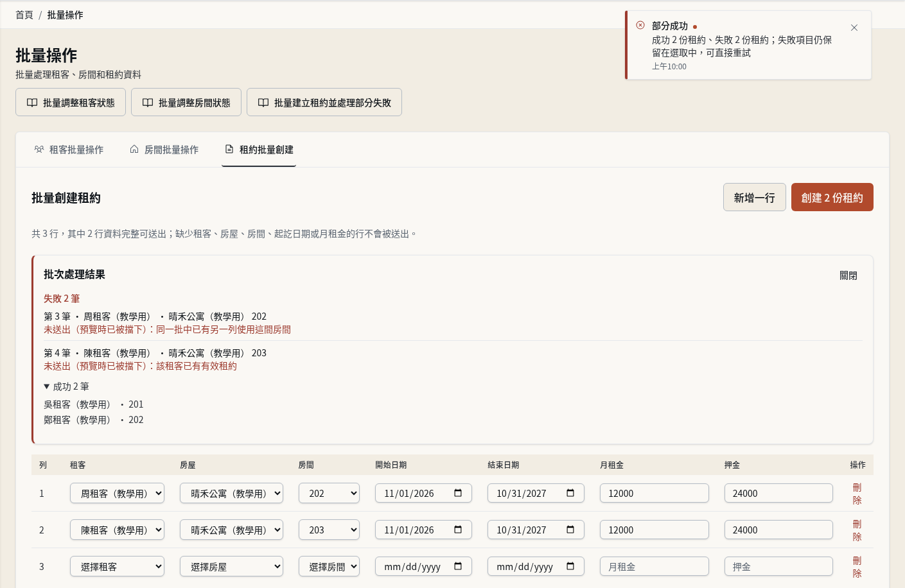This screenshot has width=905, height=588.
Task: Open the 批量建立租約並處理部分失敗 guide
Action: tap(324, 102)
